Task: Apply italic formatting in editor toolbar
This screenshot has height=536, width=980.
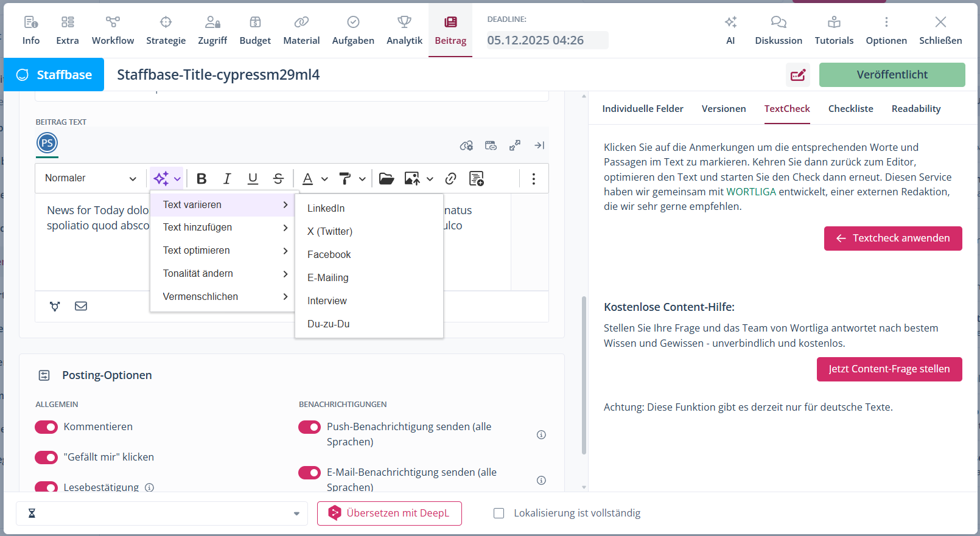Action: point(227,178)
